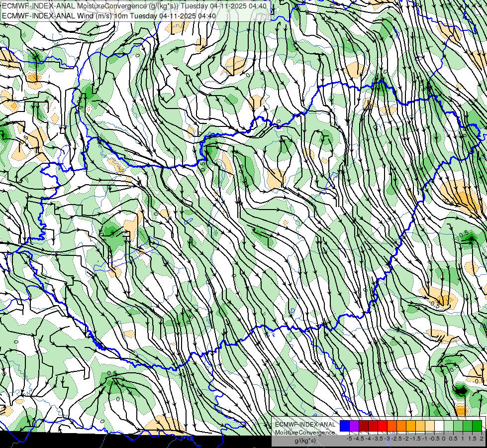Click the red-orange swatch between -3 and -2.5
The height and width of the screenshot is (448, 487).
tap(392, 426)
